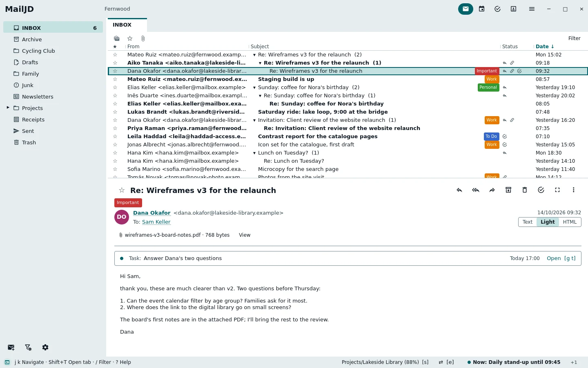The image size is (588, 368).
Task: Collapse the Lunch on Tuesday thread
Action: coord(254,153)
